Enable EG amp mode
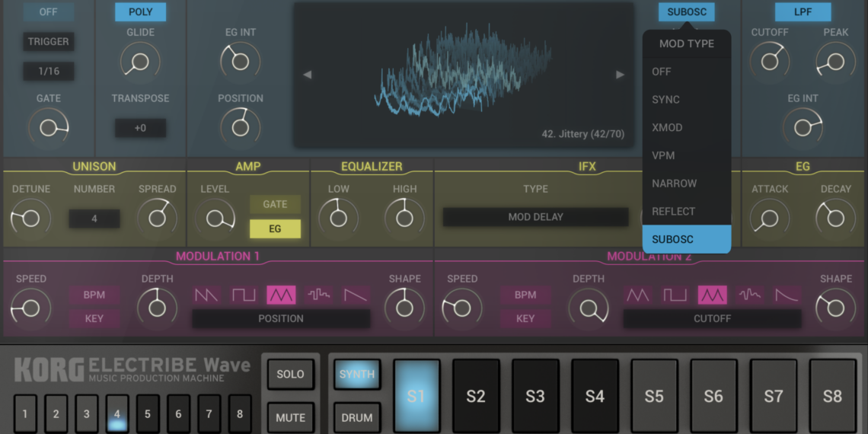The height and width of the screenshot is (434, 868). [x=275, y=228]
